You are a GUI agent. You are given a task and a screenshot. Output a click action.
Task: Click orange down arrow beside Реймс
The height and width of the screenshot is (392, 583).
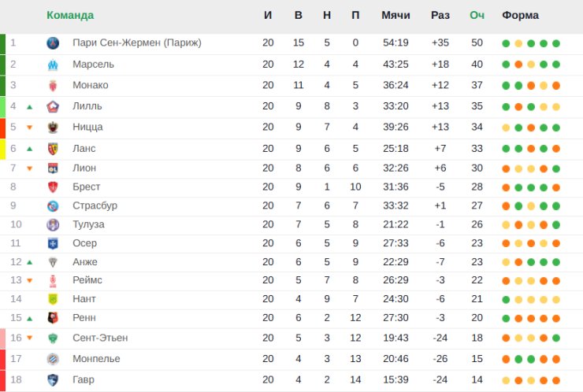click(30, 281)
